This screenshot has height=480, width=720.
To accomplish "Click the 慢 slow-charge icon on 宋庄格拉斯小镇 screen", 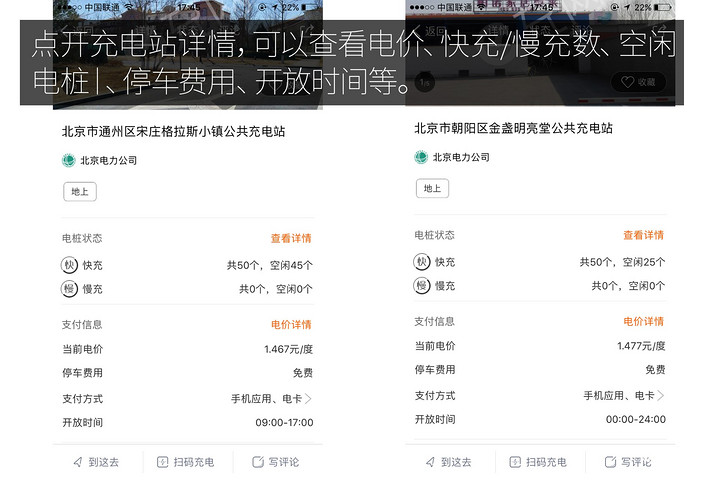I will 69,289.
